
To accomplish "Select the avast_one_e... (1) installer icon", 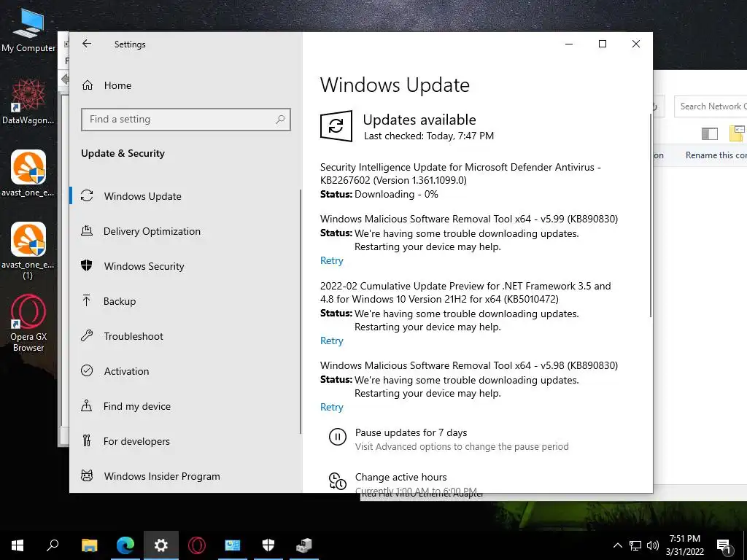I will click(28, 251).
